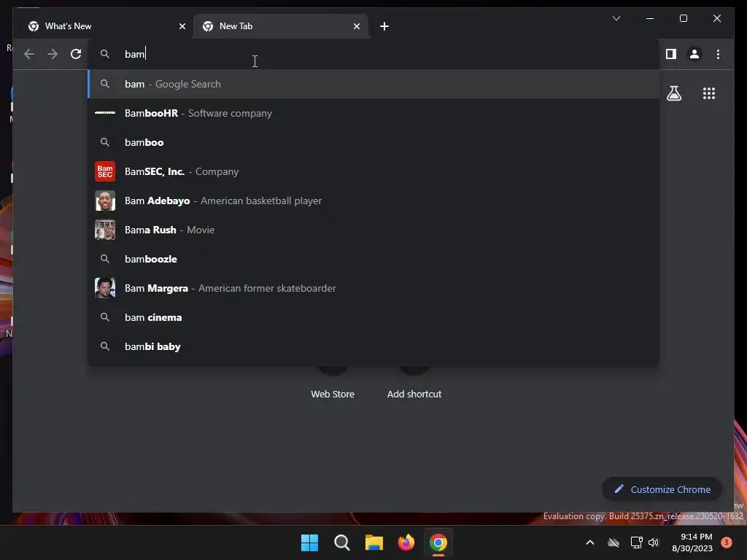747x560 pixels.
Task: Click the OneDrive cloud tray icon
Action: (614, 542)
